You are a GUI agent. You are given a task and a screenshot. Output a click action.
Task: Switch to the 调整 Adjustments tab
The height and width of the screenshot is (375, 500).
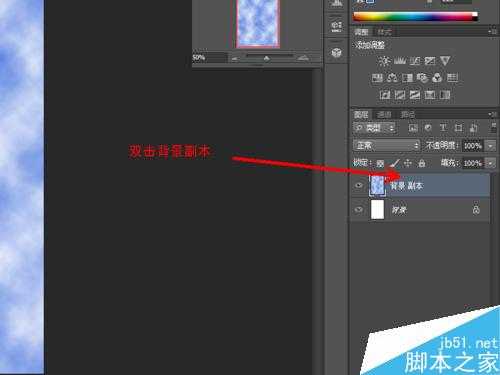pyautogui.click(x=361, y=32)
